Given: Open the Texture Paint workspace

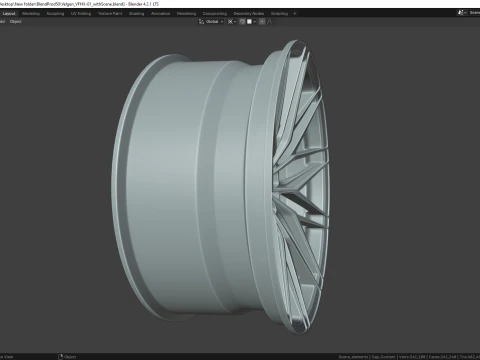Looking at the screenshot, I should [110, 14].
